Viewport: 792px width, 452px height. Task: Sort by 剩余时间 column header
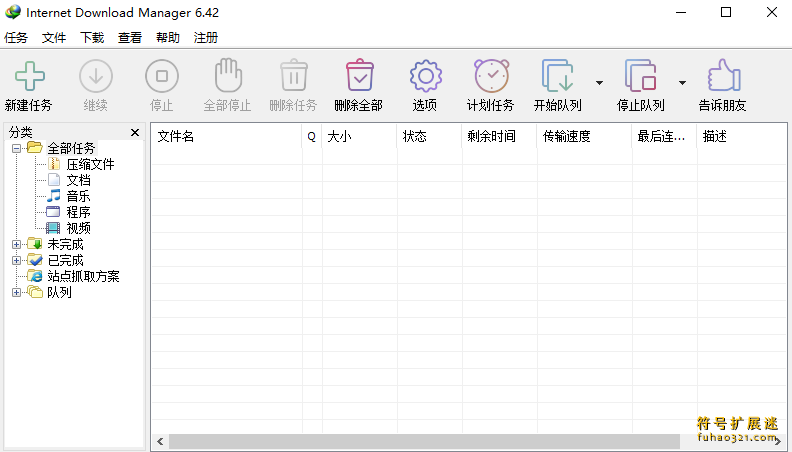[500, 136]
